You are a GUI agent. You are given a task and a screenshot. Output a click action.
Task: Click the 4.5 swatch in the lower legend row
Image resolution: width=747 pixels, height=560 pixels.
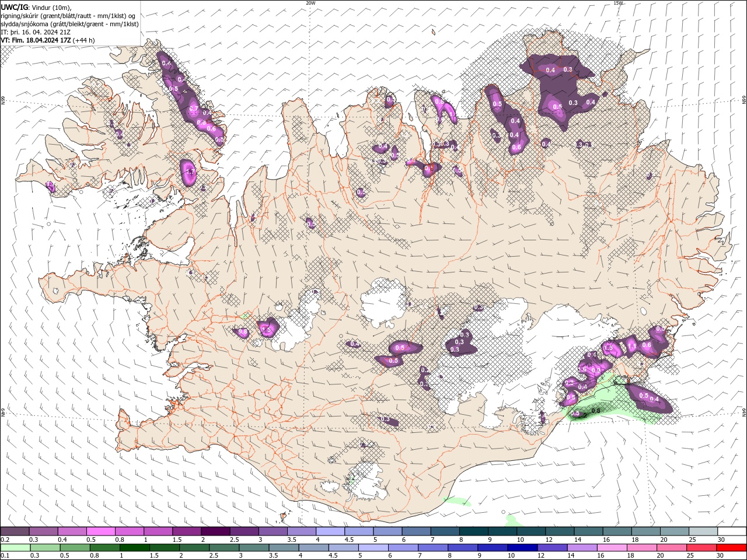(343, 548)
